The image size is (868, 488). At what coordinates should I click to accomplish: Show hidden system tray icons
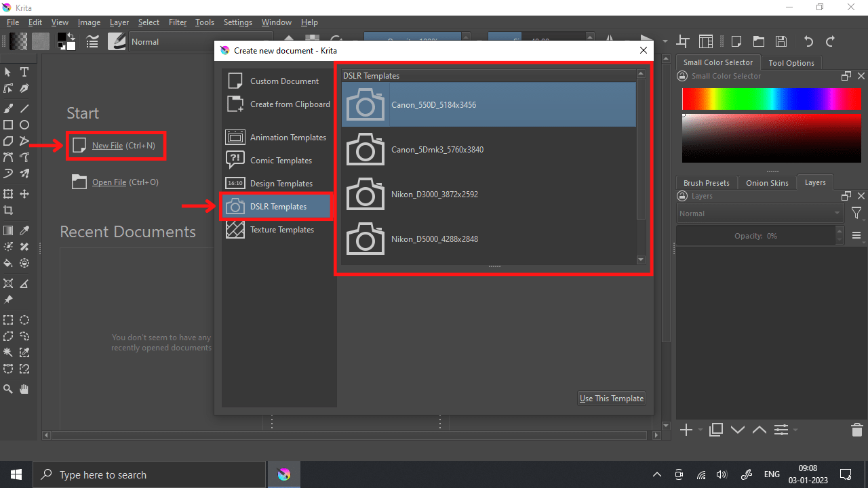[x=656, y=474]
